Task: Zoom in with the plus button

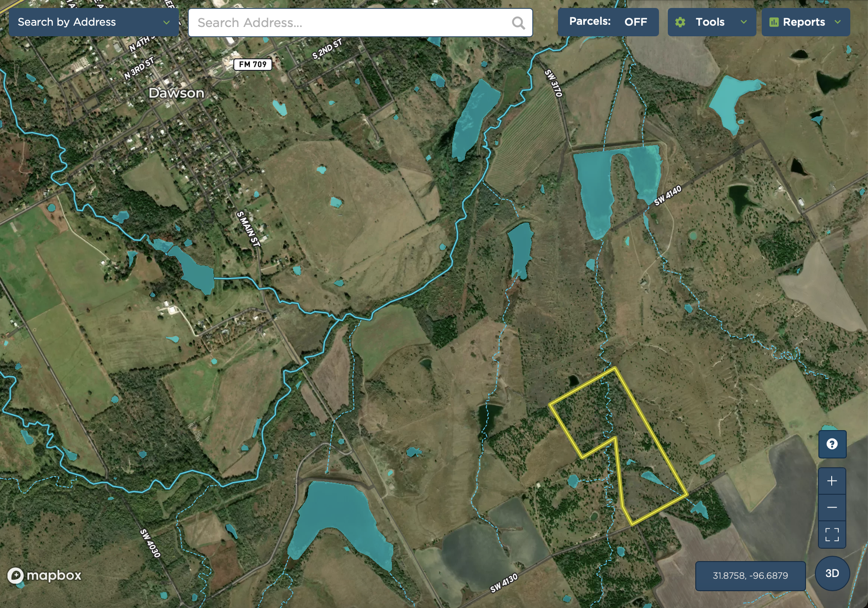Action: pos(832,481)
